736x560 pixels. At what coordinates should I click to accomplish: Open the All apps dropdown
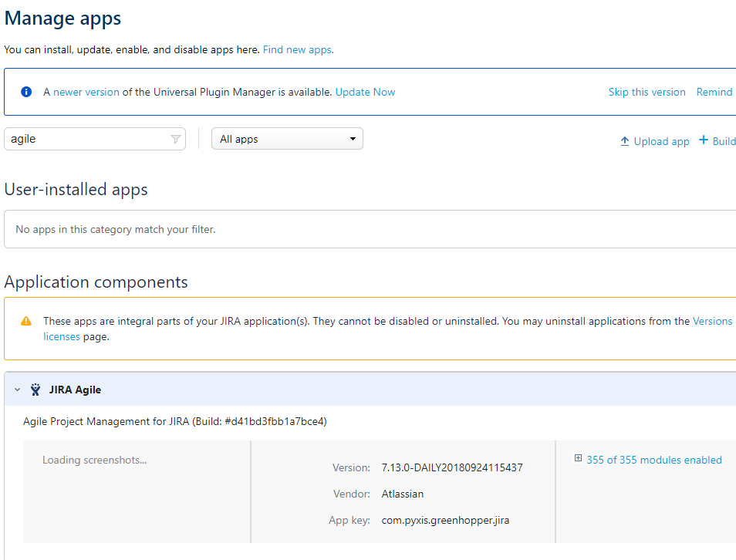point(287,139)
